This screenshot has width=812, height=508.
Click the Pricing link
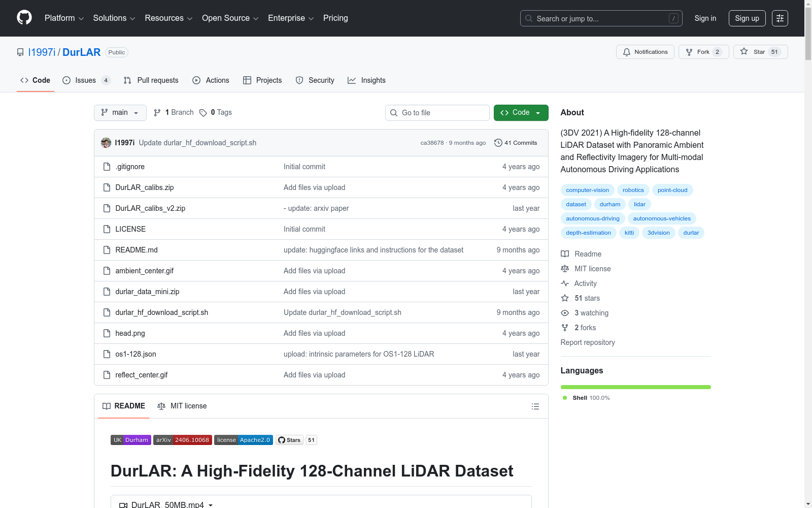click(335, 18)
